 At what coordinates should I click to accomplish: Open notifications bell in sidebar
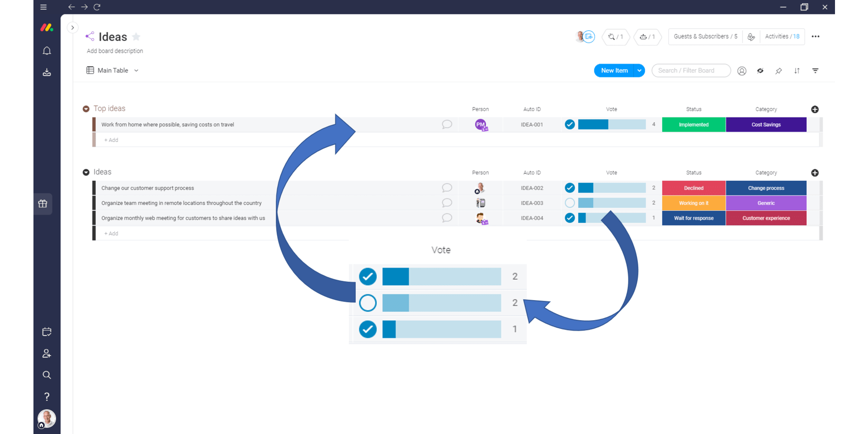pos(47,51)
